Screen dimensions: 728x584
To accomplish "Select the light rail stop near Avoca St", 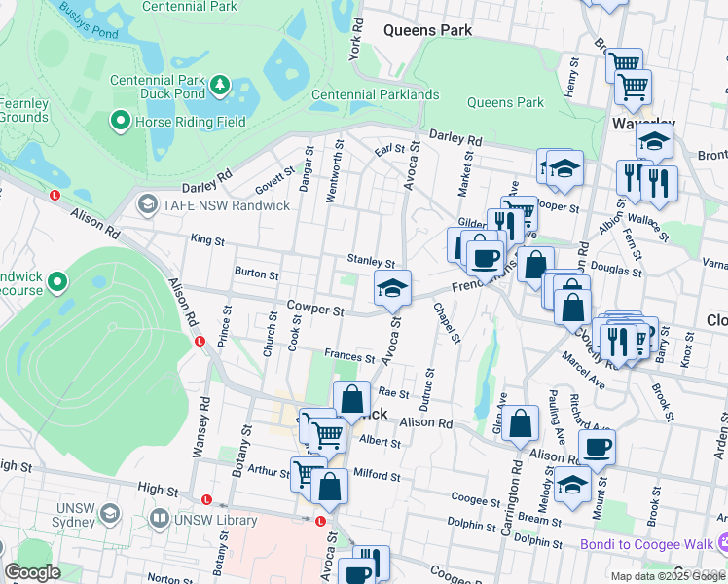I will point(320,522).
